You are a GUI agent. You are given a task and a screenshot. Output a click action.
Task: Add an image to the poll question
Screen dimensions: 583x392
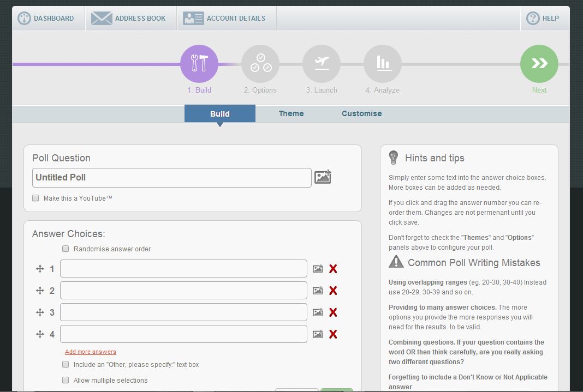tap(323, 177)
